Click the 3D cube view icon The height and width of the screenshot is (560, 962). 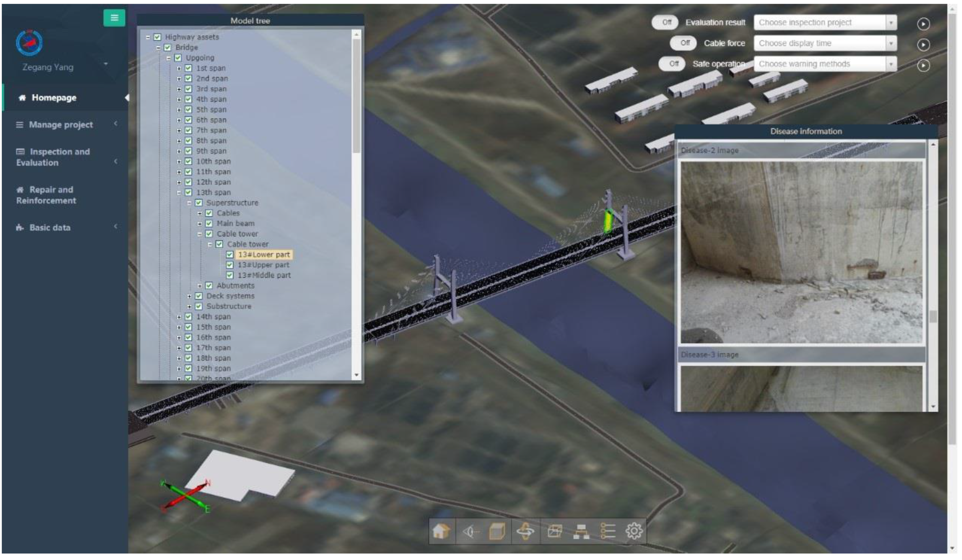(x=498, y=532)
